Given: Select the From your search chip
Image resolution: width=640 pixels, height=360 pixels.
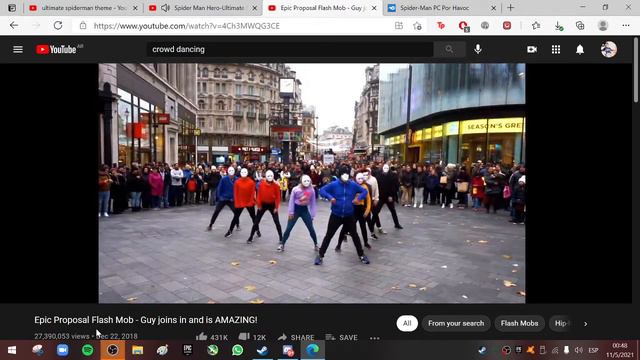Looking at the screenshot, I should pos(456,323).
